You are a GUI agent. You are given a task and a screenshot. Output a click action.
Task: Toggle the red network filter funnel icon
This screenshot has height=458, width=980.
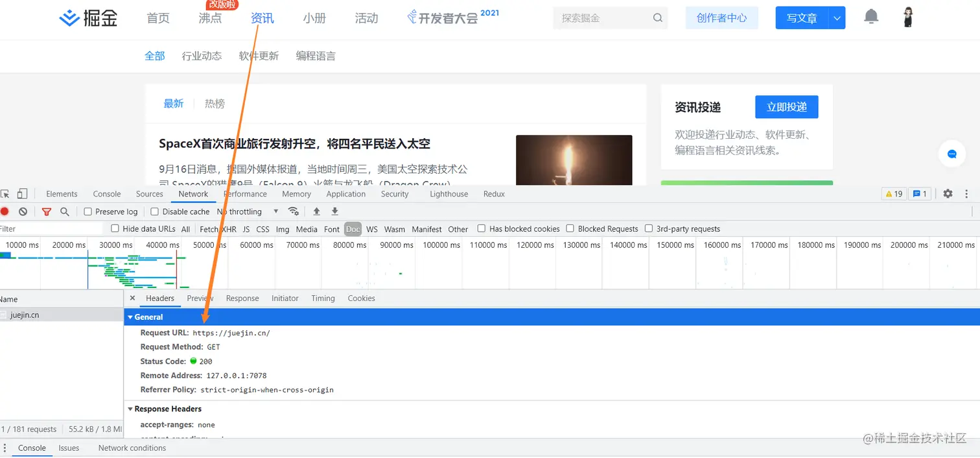click(x=47, y=211)
